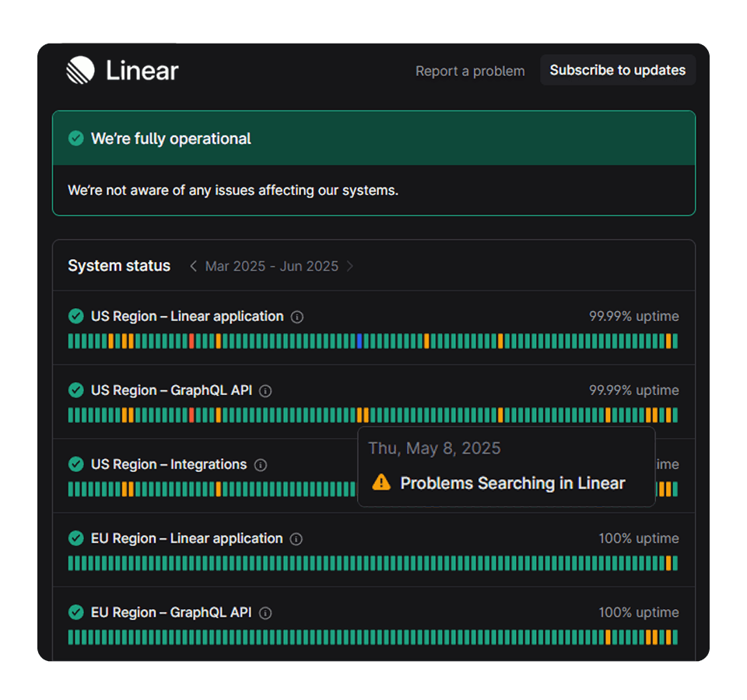The image size is (747, 700).
Task: Click the fully operational green check icon
Action: click(x=75, y=138)
